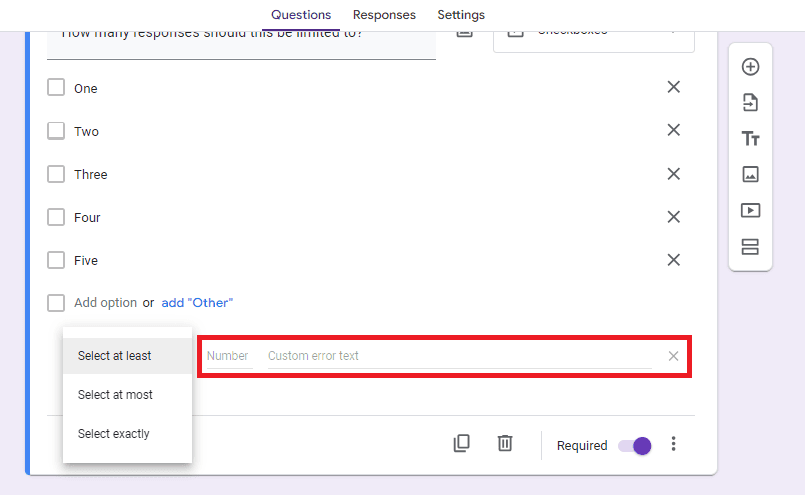The width and height of the screenshot is (805, 495).
Task: Choose Select at least option
Action: tap(127, 356)
